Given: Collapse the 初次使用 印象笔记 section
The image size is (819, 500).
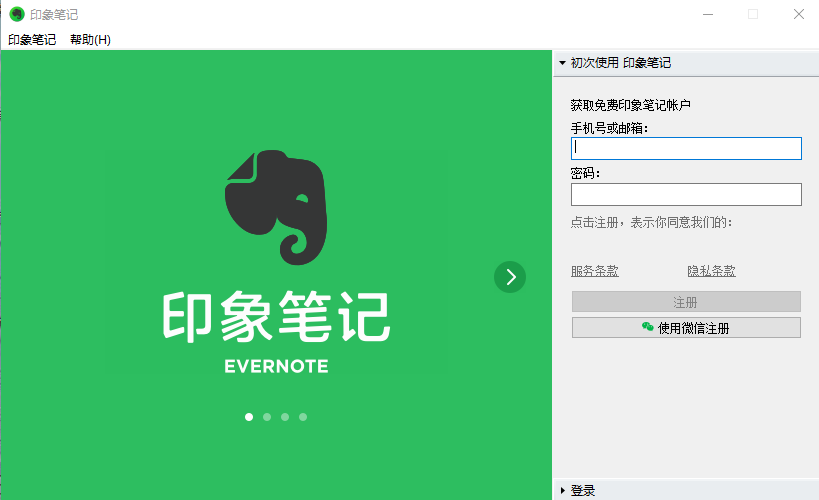Looking at the screenshot, I should pyautogui.click(x=620, y=63).
